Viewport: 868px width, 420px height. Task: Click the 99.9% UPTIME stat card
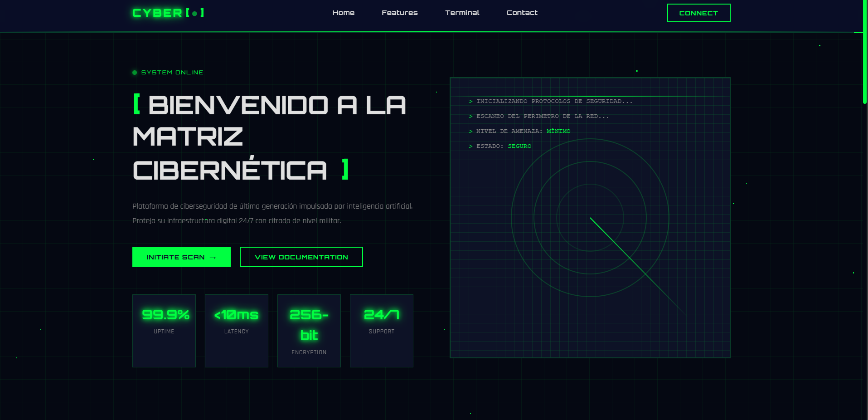tap(164, 331)
